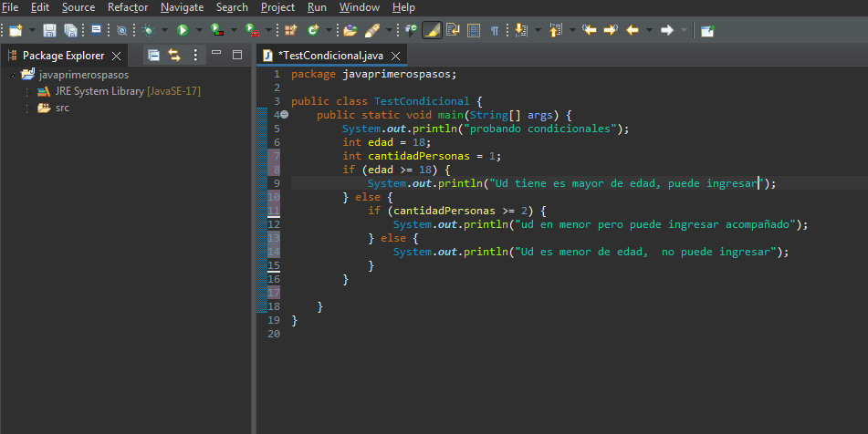This screenshot has width=868, height=434.
Task: Open the Back history dropdown arrow
Action: pyautogui.click(x=649, y=30)
